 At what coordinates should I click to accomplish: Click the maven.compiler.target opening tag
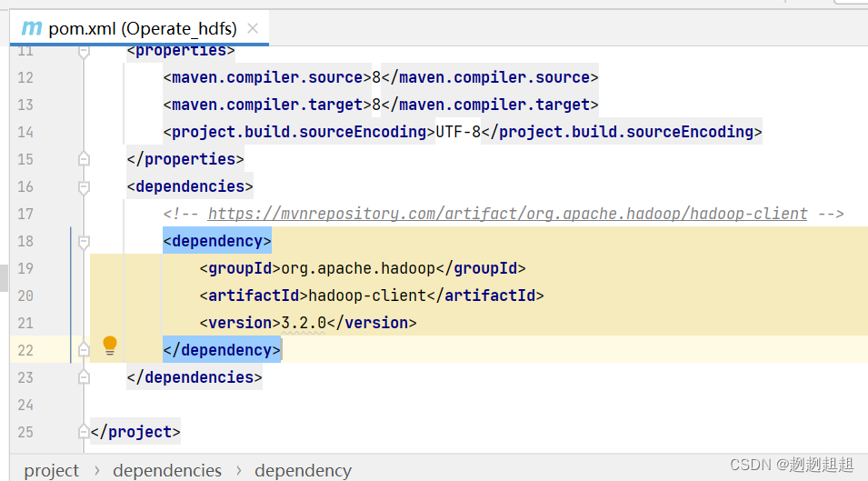[x=267, y=105]
